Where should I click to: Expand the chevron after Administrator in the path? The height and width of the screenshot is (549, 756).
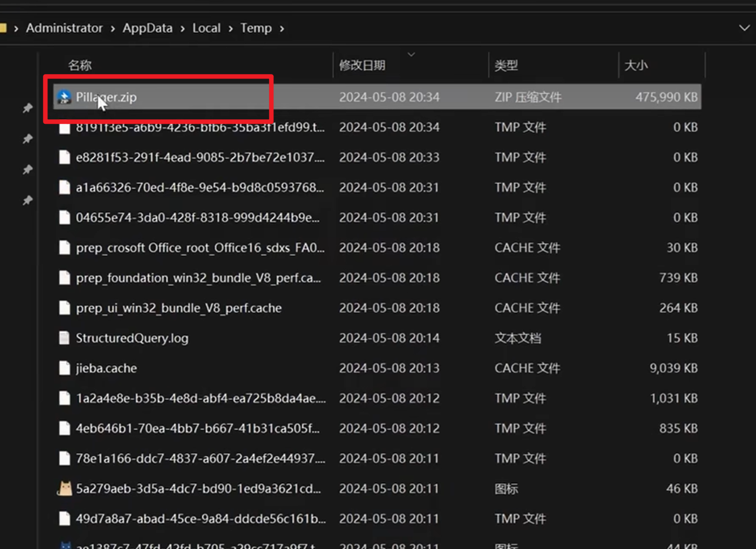pyautogui.click(x=112, y=28)
